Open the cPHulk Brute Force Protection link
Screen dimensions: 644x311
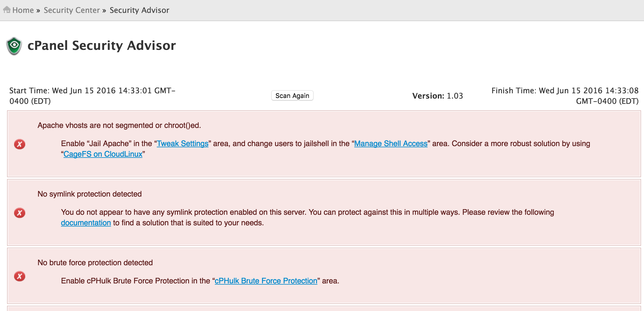coord(266,281)
